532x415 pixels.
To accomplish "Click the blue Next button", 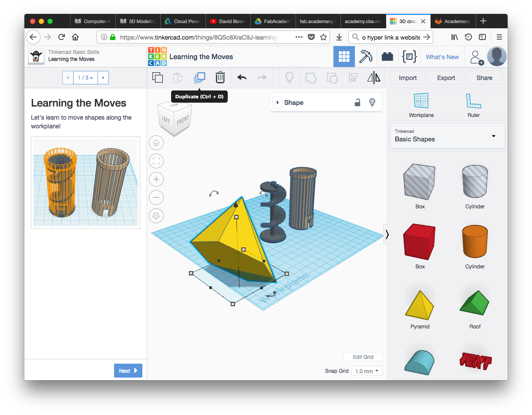I will (128, 371).
